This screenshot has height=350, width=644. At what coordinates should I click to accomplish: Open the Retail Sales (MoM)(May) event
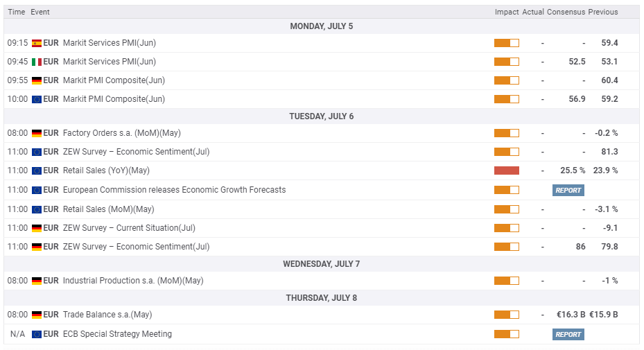pos(108,209)
